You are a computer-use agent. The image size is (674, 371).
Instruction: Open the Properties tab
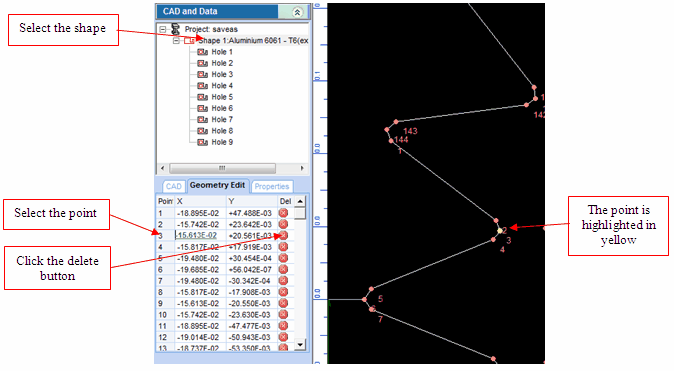(x=272, y=186)
